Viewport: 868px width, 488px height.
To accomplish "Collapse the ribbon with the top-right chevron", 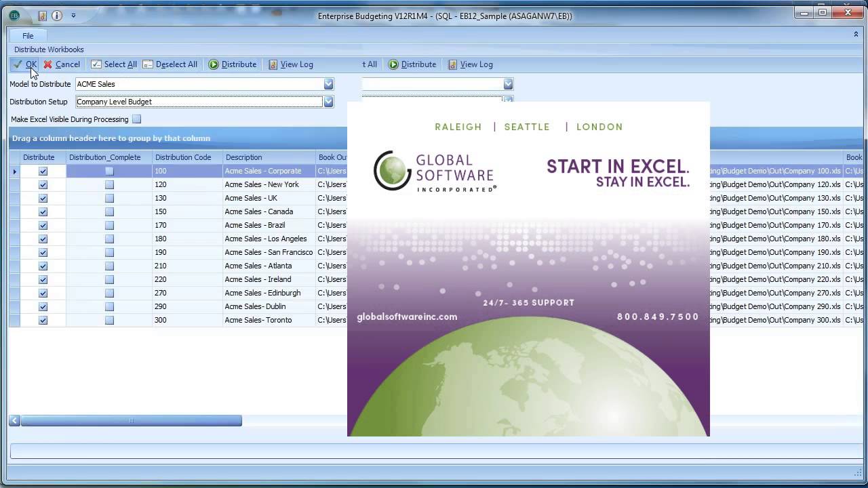I will click(x=856, y=34).
